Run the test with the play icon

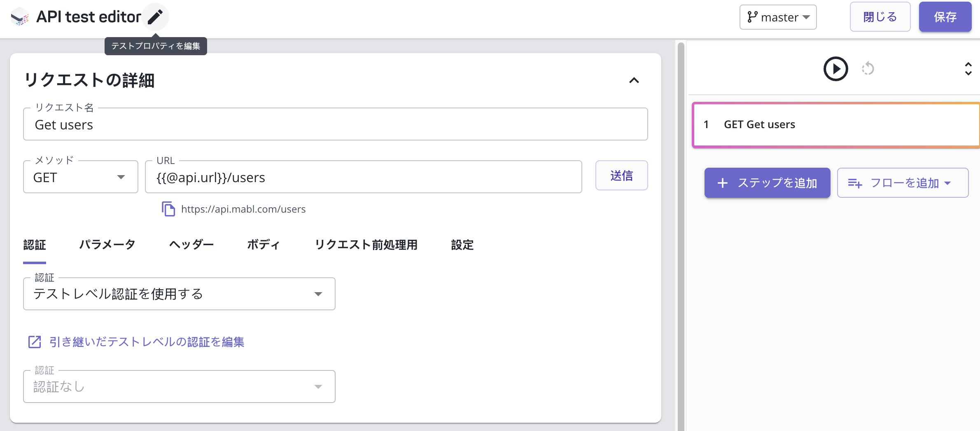click(835, 68)
